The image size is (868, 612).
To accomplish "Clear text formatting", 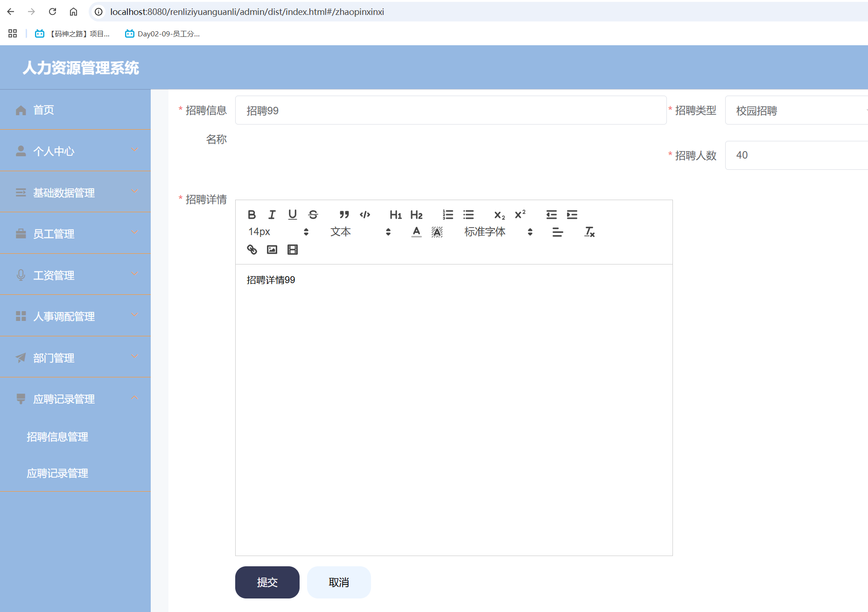I will [x=589, y=232].
